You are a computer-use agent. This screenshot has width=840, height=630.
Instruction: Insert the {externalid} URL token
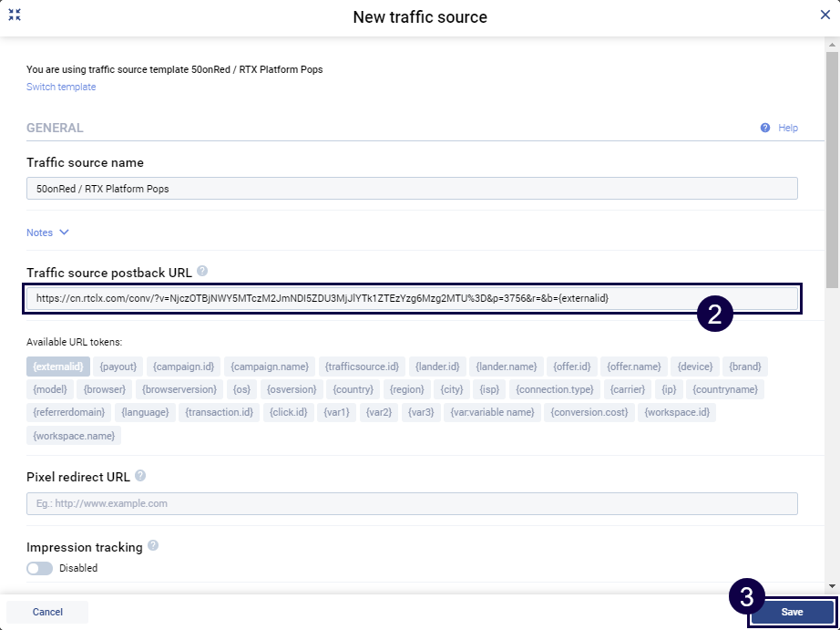coord(57,367)
